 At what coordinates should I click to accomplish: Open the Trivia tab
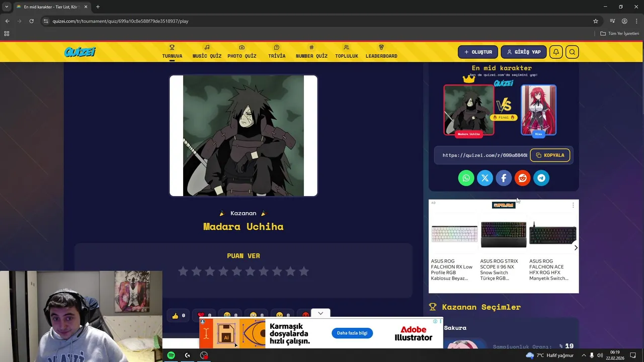pyautogui.click(x=277, y=52)
